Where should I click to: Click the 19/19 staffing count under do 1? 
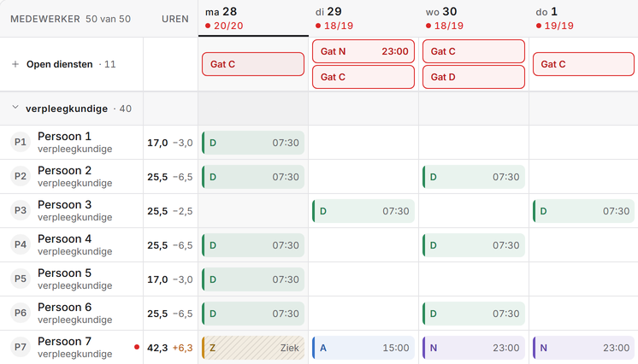(x=559, y=26)
